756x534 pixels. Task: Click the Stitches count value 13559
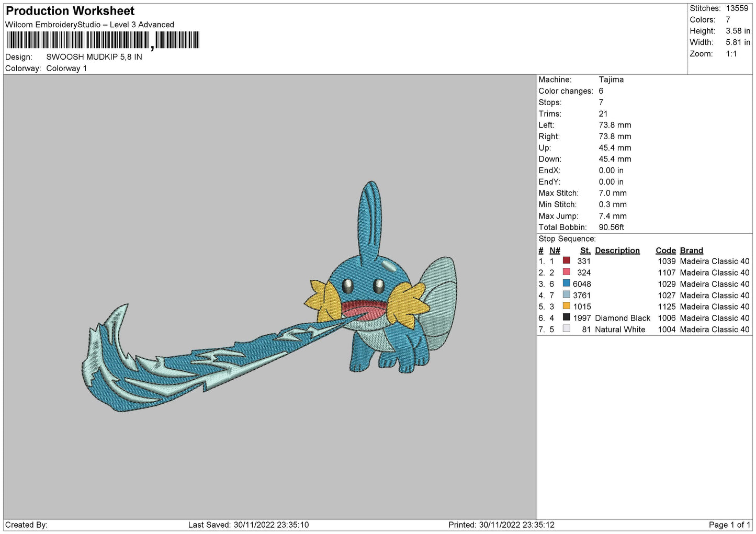737,8
